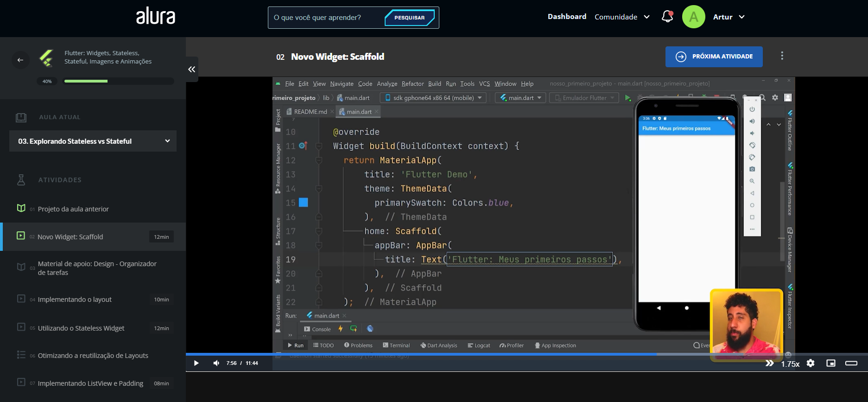868x402 pixels.
Task: Expand the Comunidade dropdown menu
Action: click(622, 17)
